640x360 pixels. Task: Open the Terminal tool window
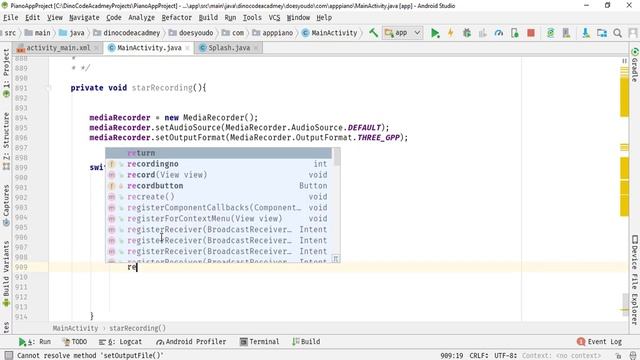(260, 342)
